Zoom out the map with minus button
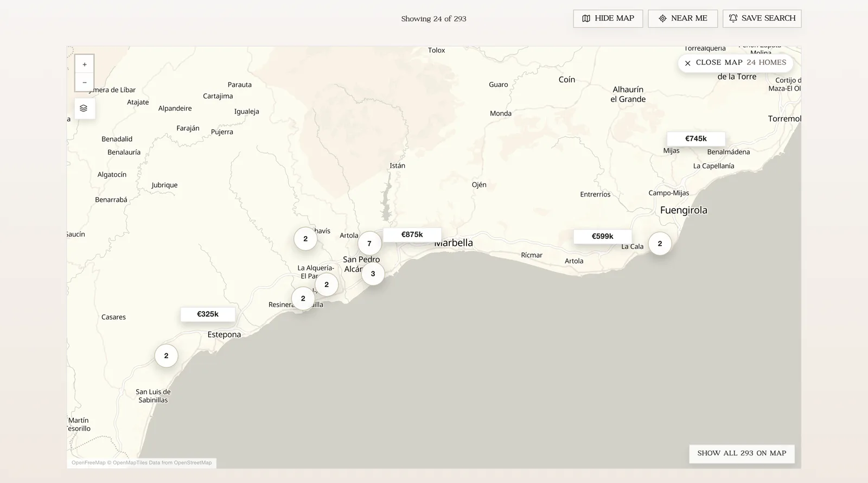868x483 pixels. click(x=84, y=82)
